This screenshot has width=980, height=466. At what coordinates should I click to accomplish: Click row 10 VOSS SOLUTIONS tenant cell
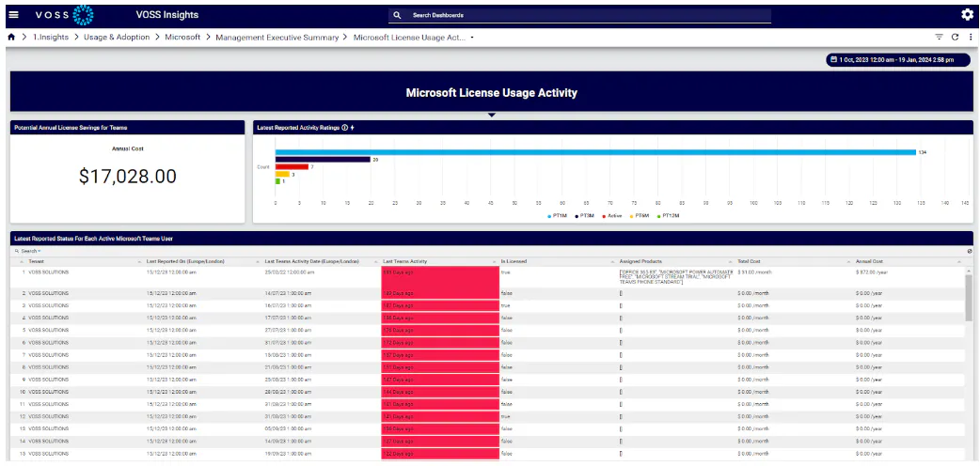point(48,392)
